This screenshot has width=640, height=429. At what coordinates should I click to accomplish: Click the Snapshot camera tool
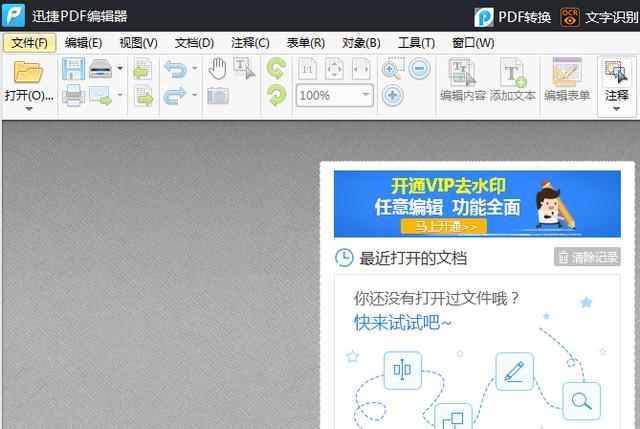pos(217,95)
